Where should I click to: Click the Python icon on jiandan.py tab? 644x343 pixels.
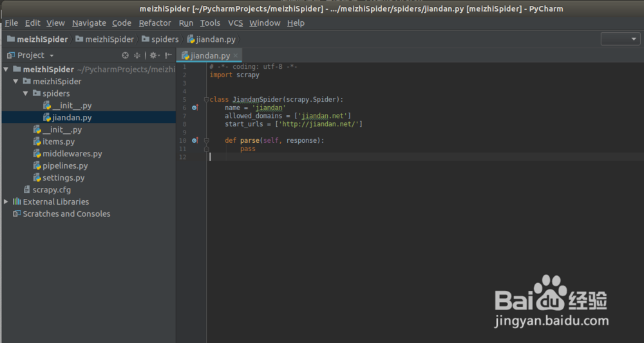tap(185, 55)
